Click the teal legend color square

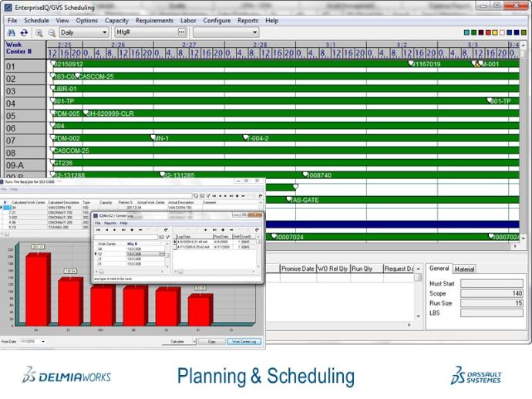[x=467, y=32]
